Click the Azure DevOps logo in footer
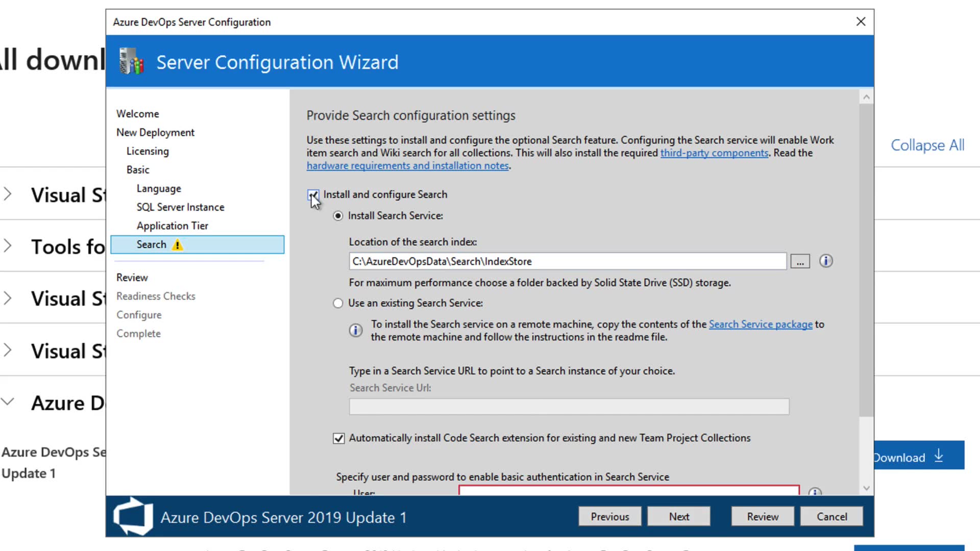Image resolution: width=980 pixels, height=551 pixels. tap(133, 516)
